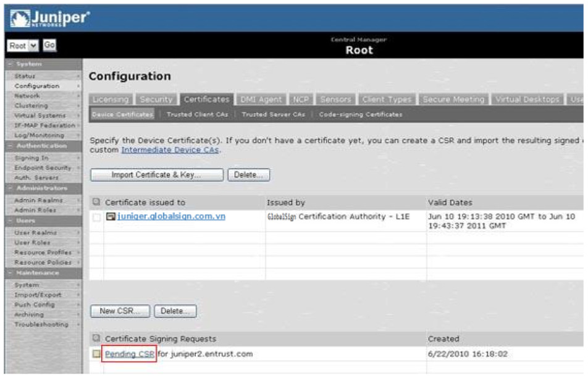Toggle select-all checkbox in Certificate Signing Requests header
Image resolution: width=588 pixels, height=383 pixels.
pos(96,339)
